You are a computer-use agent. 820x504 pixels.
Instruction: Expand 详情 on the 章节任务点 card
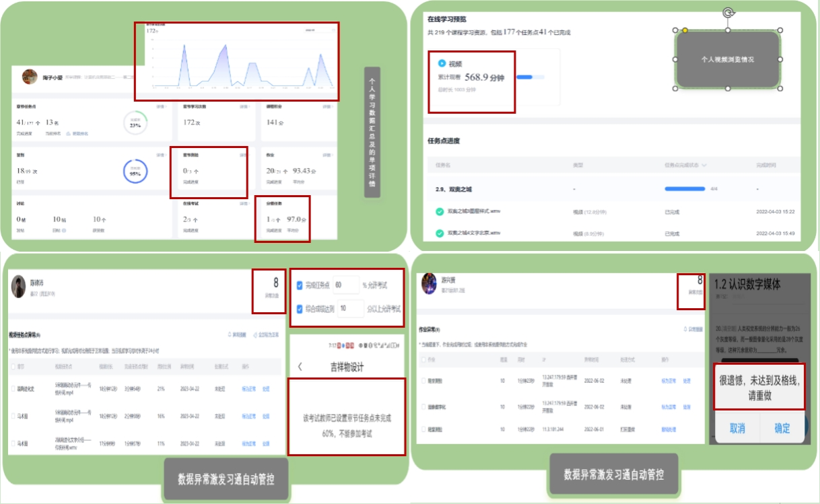pos(160,106)
